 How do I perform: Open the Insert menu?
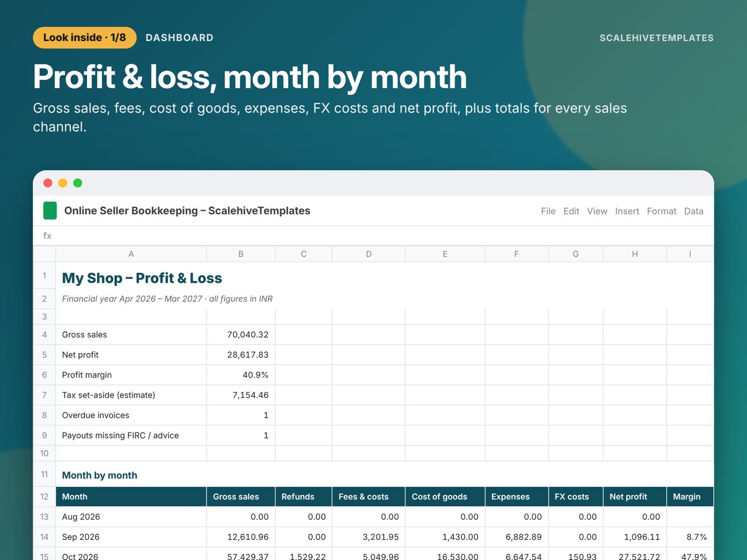pos(627,211)
